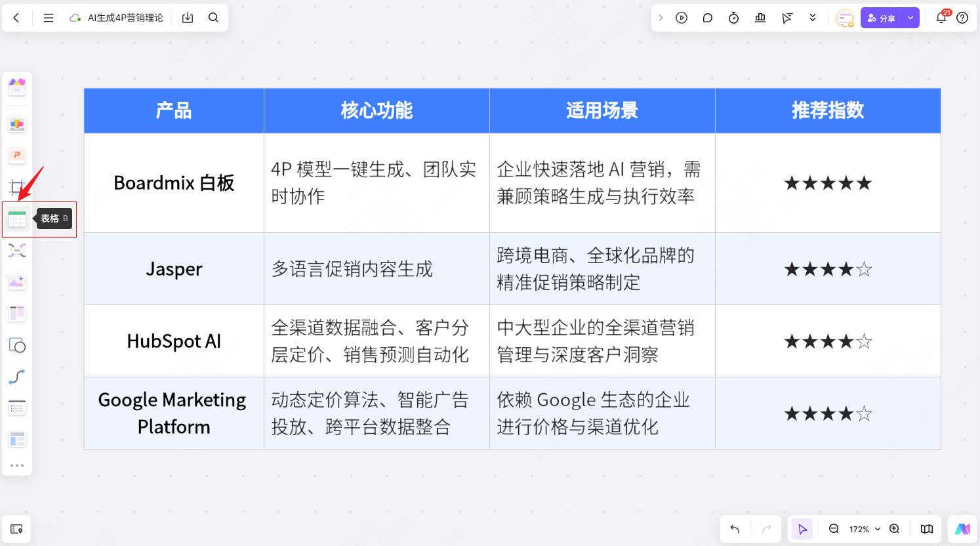
Task: Click the 适用场景 header cell
Action: coord(602,111)
